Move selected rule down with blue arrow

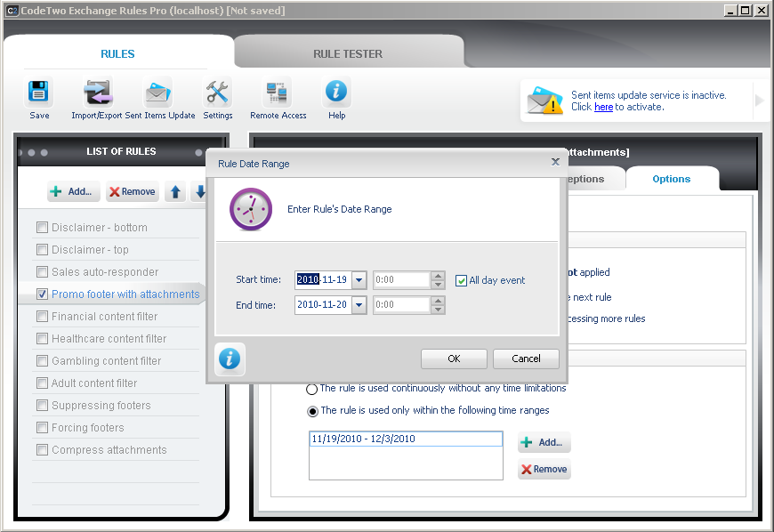199,191
